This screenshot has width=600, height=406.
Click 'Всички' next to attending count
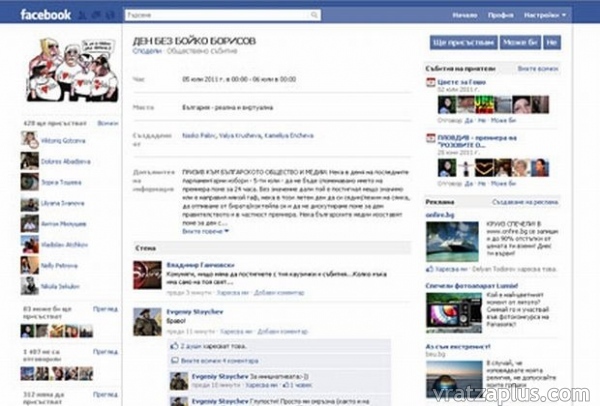pyautogui.click(x=108, y=123)
